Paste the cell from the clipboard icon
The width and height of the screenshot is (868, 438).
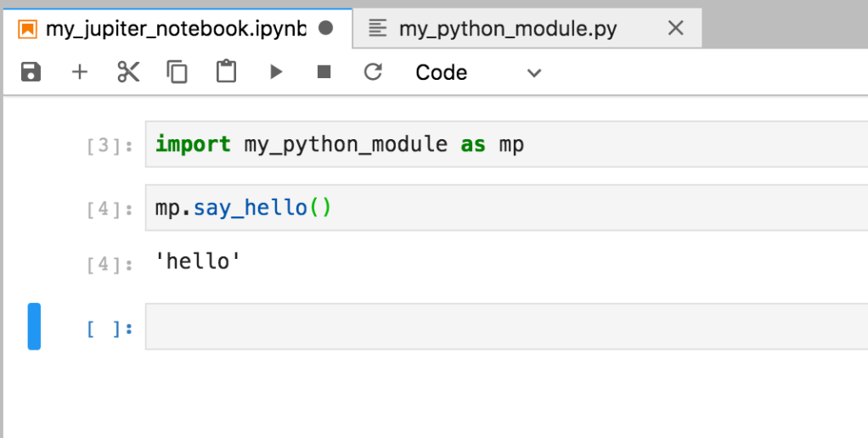[226, 72]
